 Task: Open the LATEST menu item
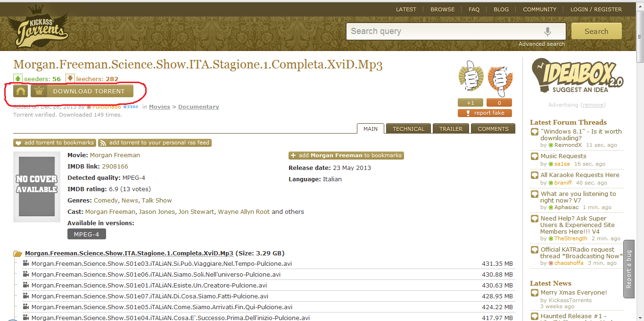tap(406, 9)
